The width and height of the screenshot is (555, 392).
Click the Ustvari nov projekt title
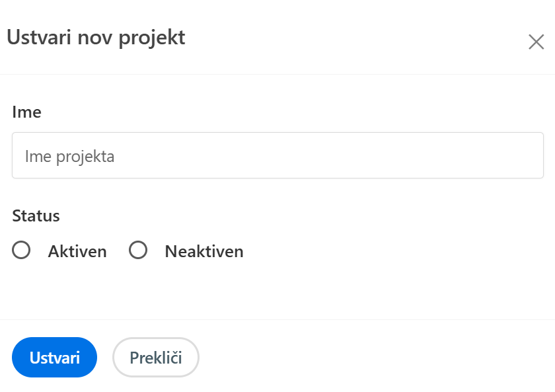pos(96,38)
